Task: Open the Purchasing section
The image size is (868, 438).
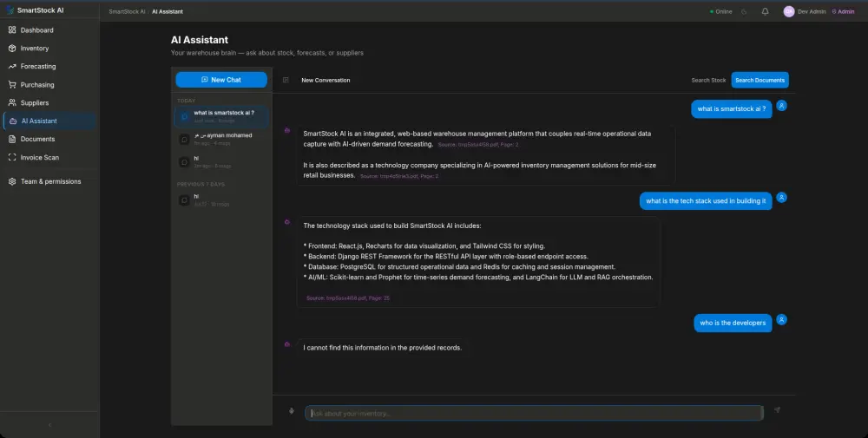Action: [49, 85]
